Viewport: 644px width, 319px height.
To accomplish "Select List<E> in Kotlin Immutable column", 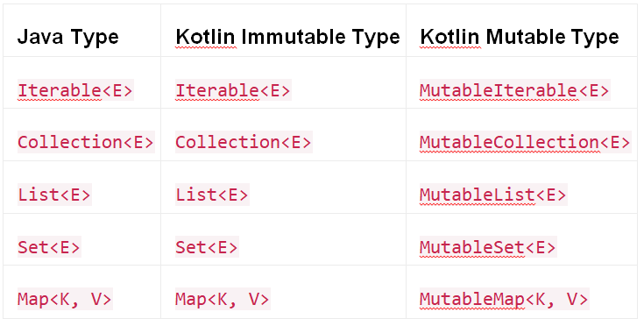I will pos(212,195).
